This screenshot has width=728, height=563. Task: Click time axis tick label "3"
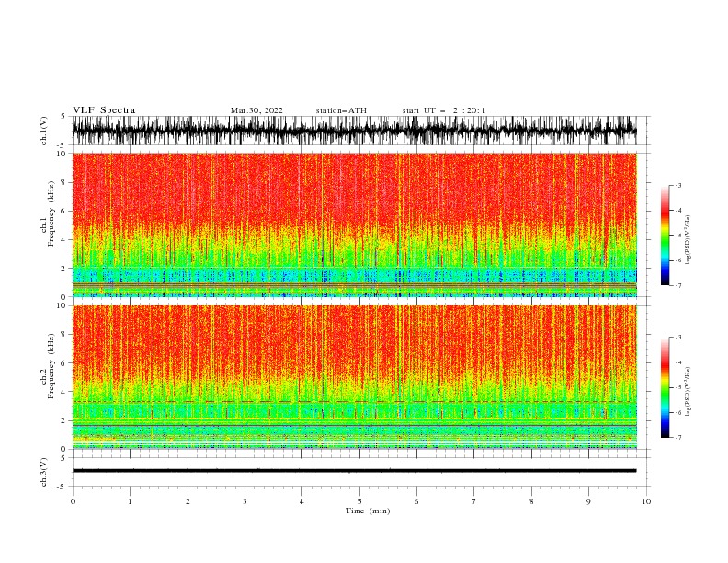point(245,501)
